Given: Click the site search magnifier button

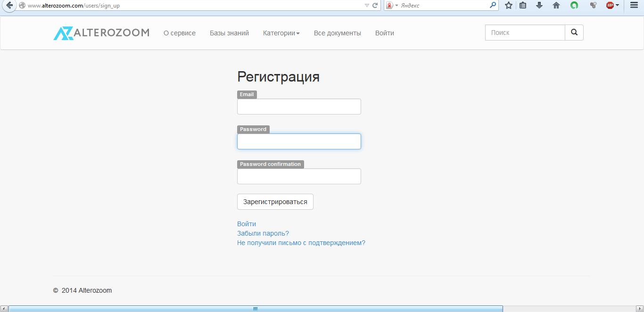Looking at the screenshot, I should click(574, 33).
